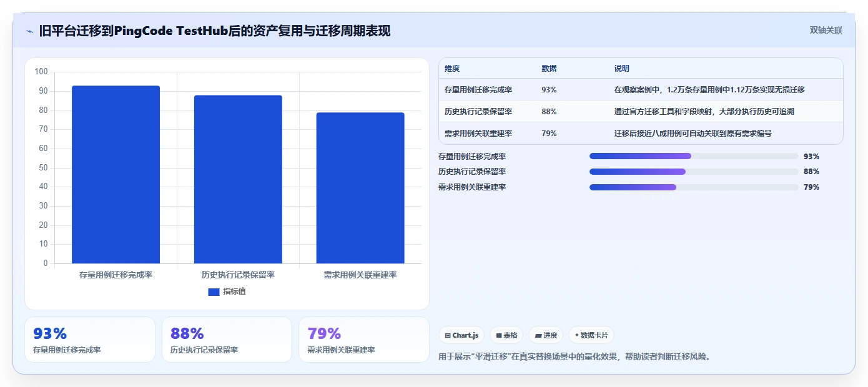Click the 存量用例迁移完成率 bar in the chart

pos(116,175)
